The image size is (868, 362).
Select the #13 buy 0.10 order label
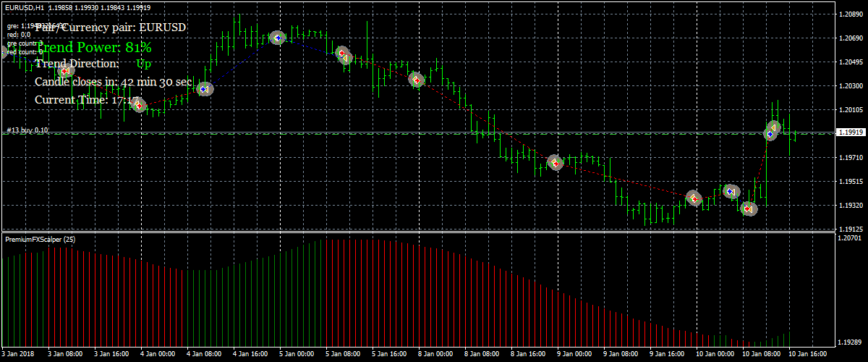pyautogui.click(x=27, y=130)
